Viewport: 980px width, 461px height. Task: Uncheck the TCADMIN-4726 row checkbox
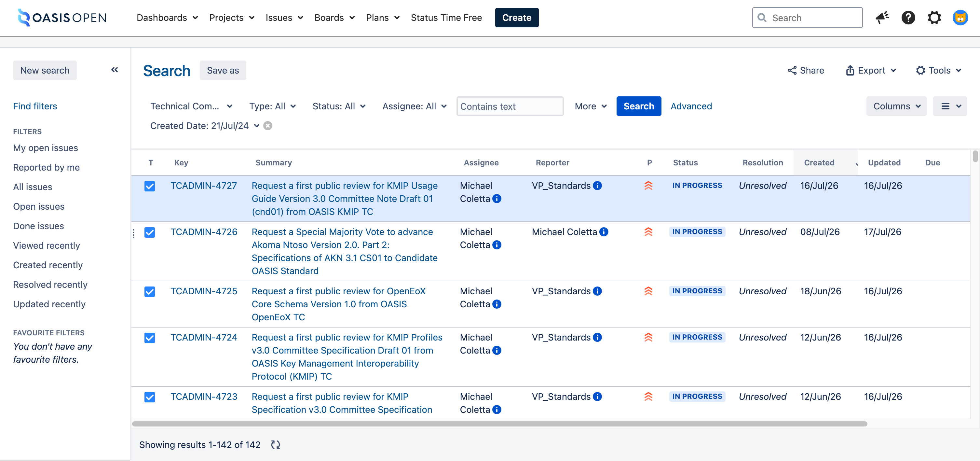tap(150, 232)
